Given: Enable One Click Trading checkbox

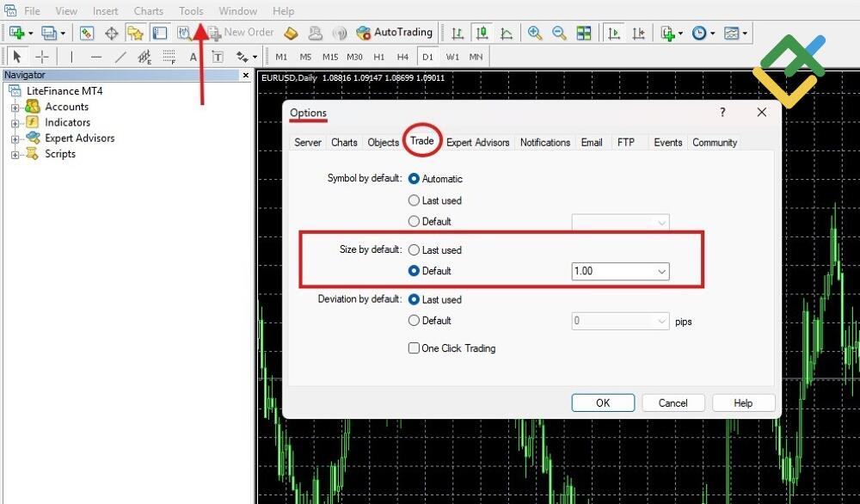Looking at the screenshot, I should click(414, 348).
